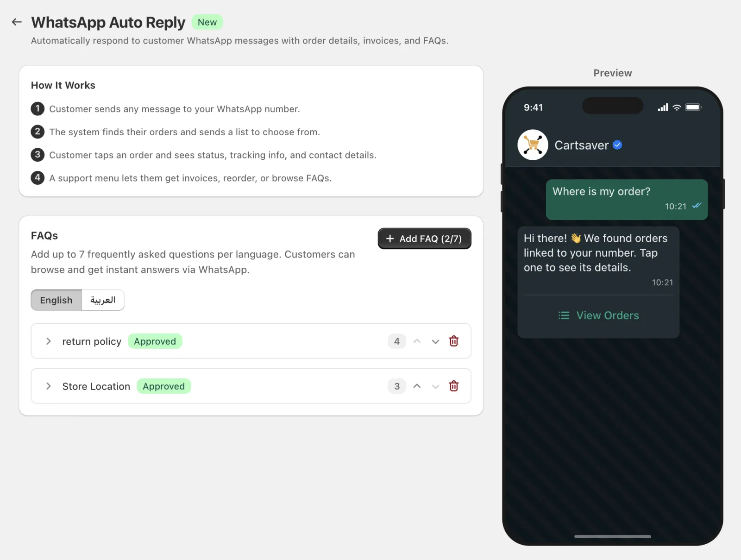741x560 pixels.
Task: Click the New badge beside the title
Action: pyautogui.click(x=207, y=22)
